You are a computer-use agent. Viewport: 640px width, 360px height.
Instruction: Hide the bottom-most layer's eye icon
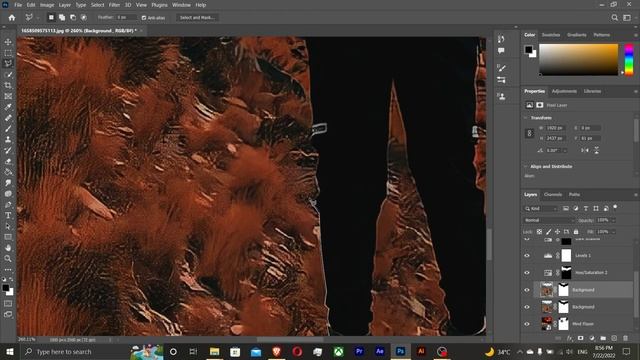click(x=527, y=324)
